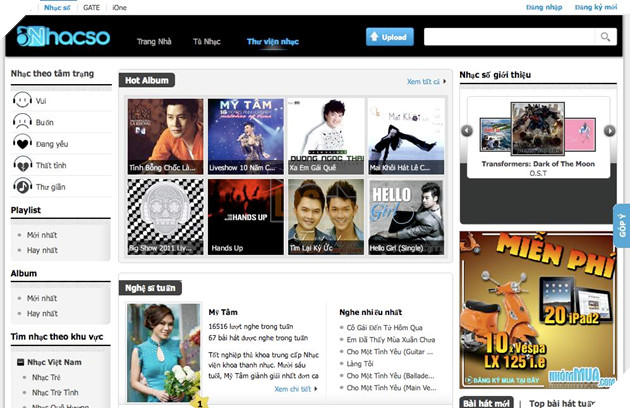Open the Hello Girl (Single) album thumbnail

[406, 210]
